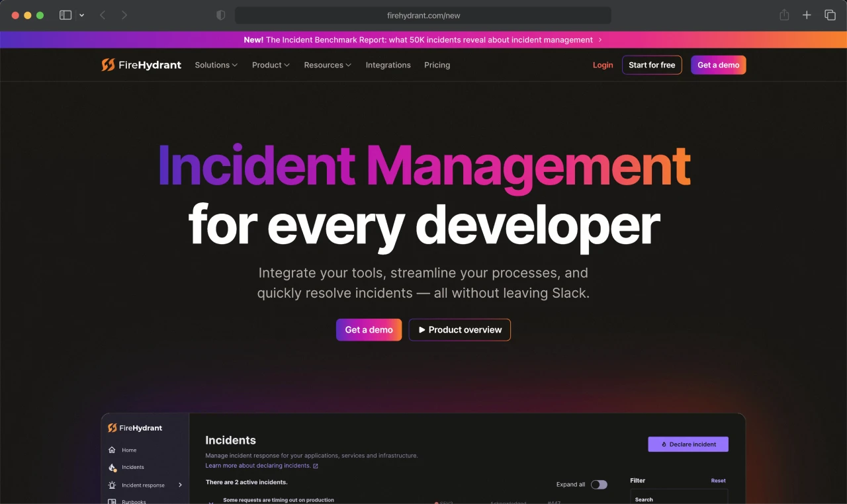Viewport: 847px width, 504px height.
Task: Go to the Pricing page
Action: click(x=437, y=65)
